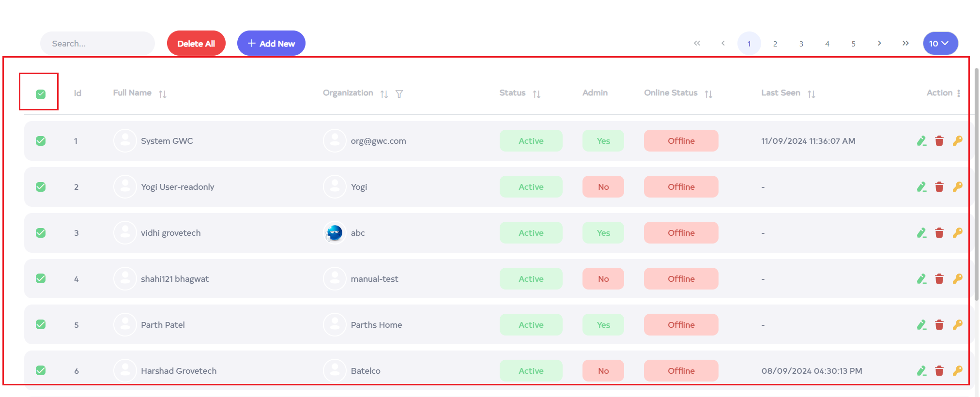Uncheck the row 1 System GWC checkbox
Viewport: 980px width, 397px height.
click(41, 141)
